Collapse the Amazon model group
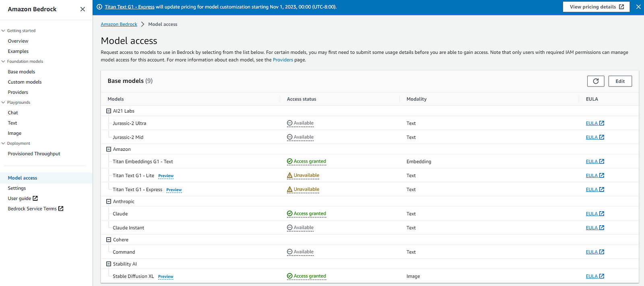Viewport: 644px width, 286px height. pyautogui.click(x=109, y=149)
